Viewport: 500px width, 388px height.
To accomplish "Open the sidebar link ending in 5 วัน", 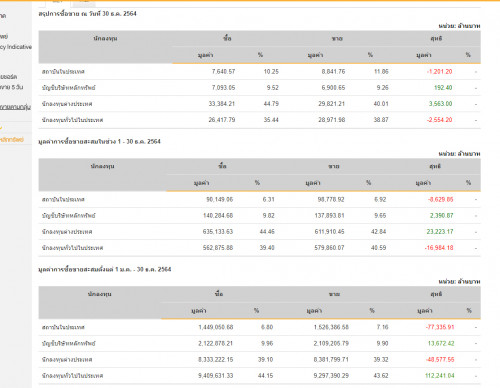I will (12, 87).
